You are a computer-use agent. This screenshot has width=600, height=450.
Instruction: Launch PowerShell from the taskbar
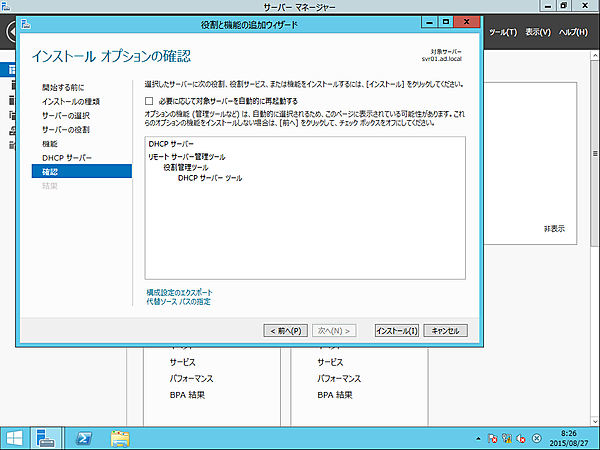pyautogui.click(x=86, y=437)
